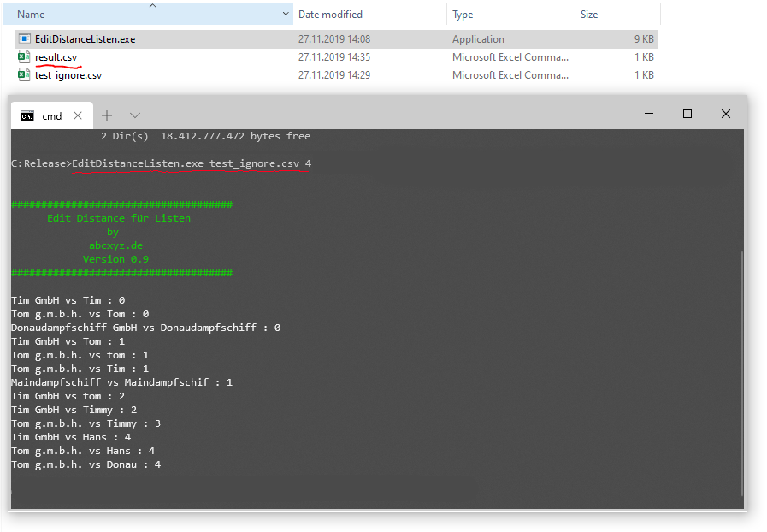The height and width of the screenshot is (532, 767).
Task: Click the cmd terminal icon in the tab
Action: coord(27,115)
